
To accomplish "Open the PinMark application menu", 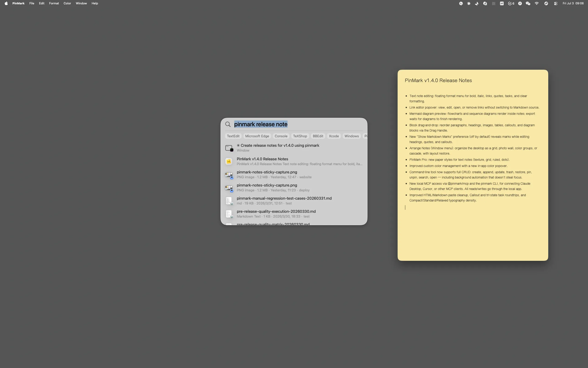I will (x=18, y=3).
